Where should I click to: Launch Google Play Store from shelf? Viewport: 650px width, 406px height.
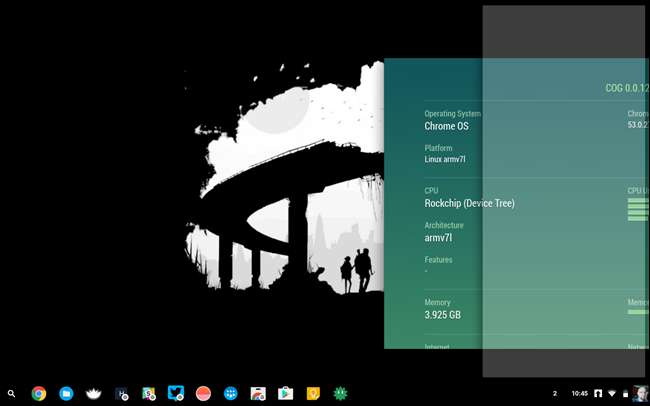[x=285, y=393]
